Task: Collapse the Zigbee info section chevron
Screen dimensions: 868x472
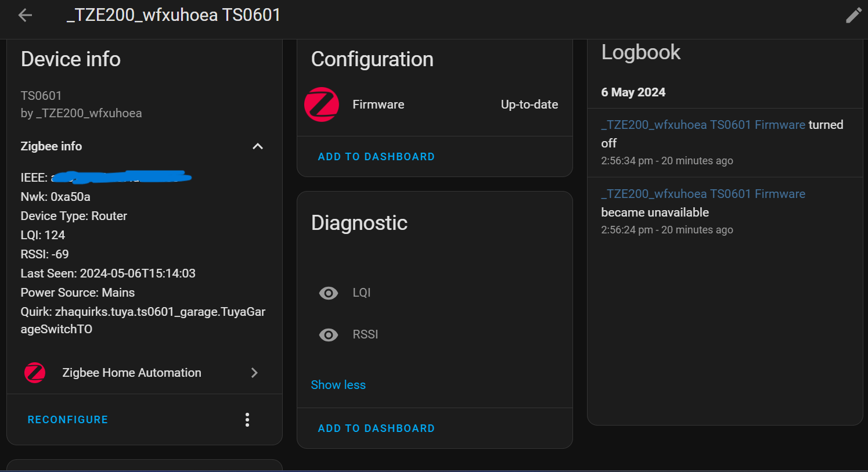Action: click(258, 146)
